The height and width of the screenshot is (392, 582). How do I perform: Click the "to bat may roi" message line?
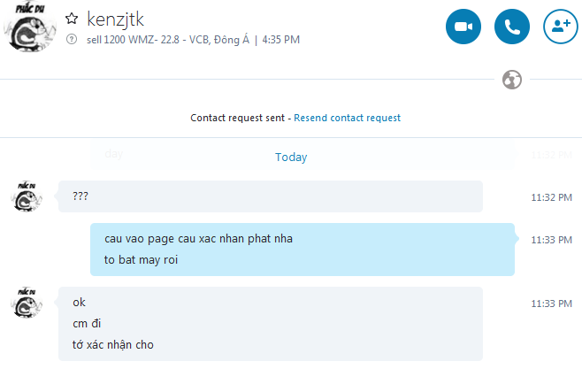tap(142, 260)
